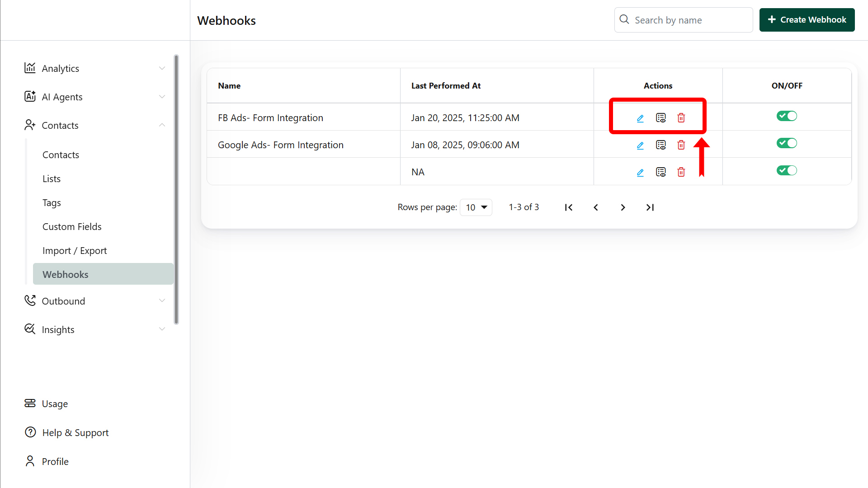Toggle the unnamed NA webhook switch

coord(787,170)
